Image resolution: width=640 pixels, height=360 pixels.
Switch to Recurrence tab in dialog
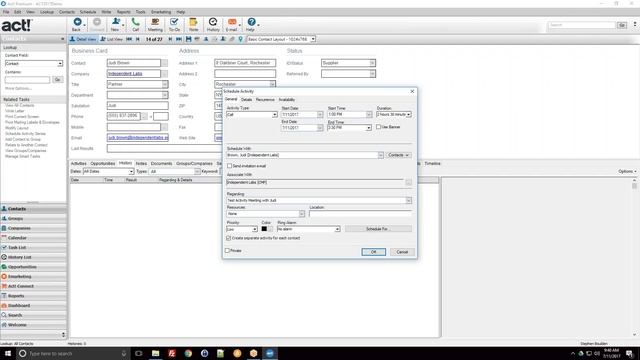click(x=265, y=100)
